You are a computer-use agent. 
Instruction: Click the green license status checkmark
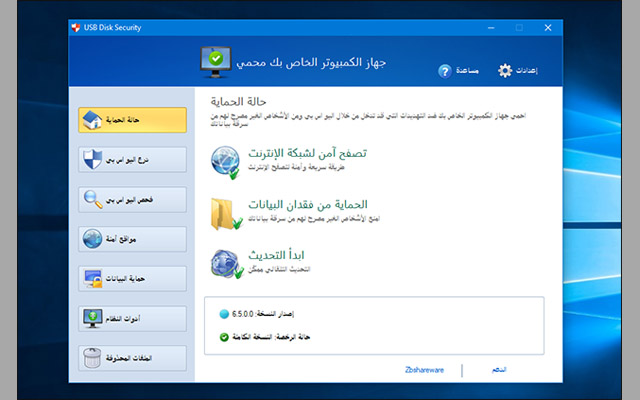[224, 336]
